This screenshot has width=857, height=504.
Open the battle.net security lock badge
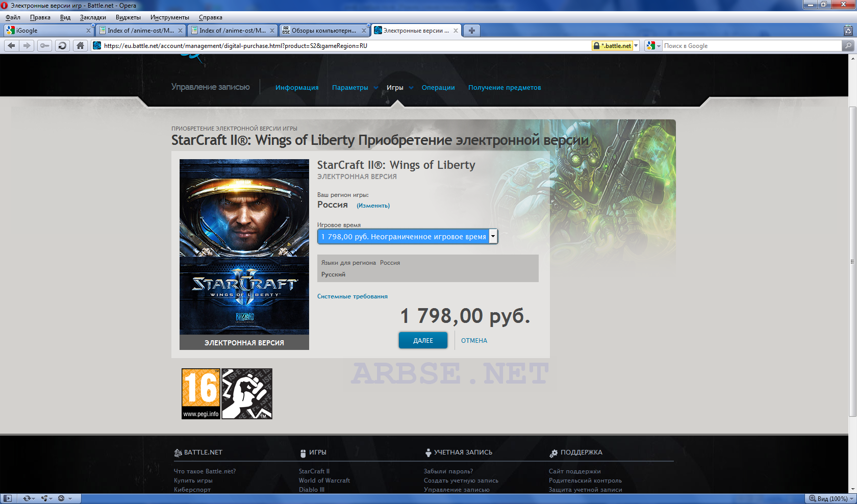point(612,45)
